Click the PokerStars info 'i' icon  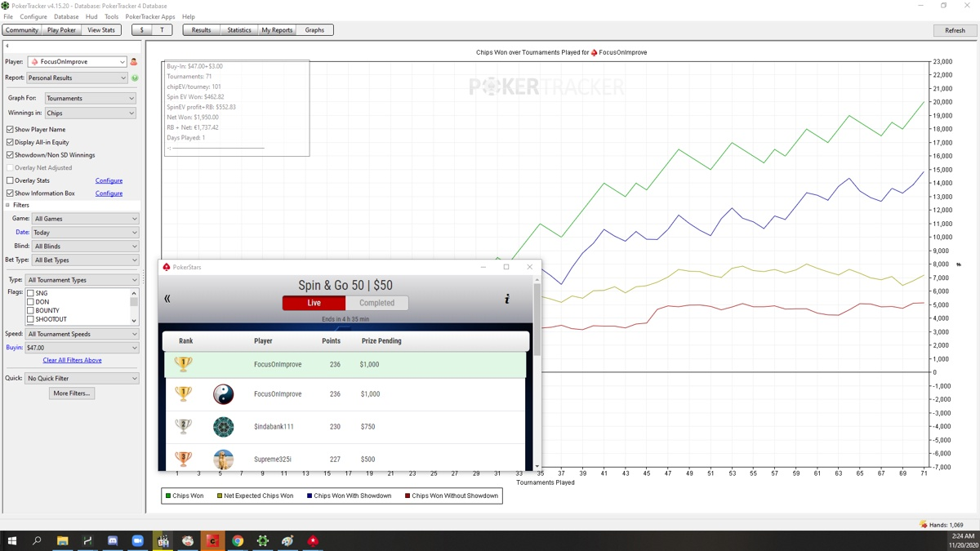click(x=507, y=299)
